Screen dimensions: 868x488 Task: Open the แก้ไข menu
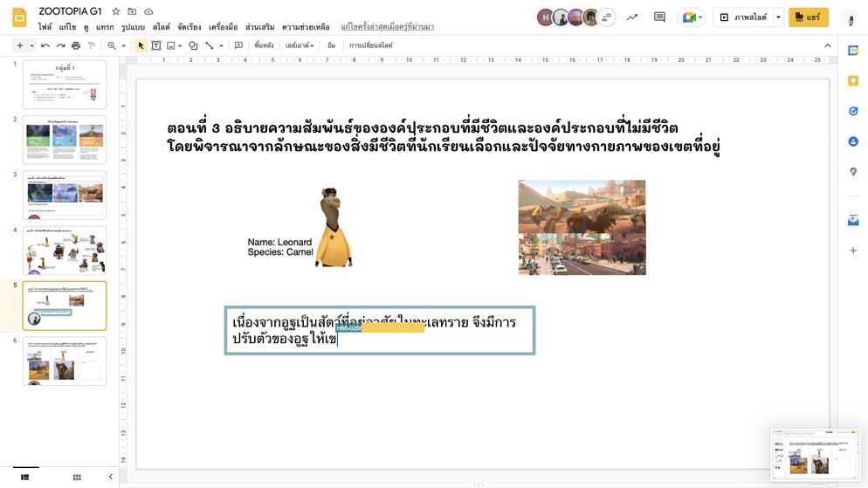tap(67, 26)
